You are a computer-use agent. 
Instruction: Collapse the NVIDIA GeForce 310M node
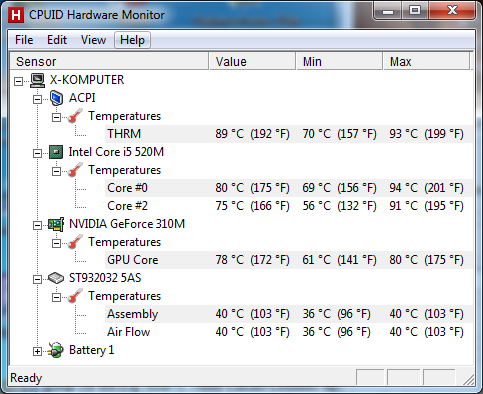(37, 225)
